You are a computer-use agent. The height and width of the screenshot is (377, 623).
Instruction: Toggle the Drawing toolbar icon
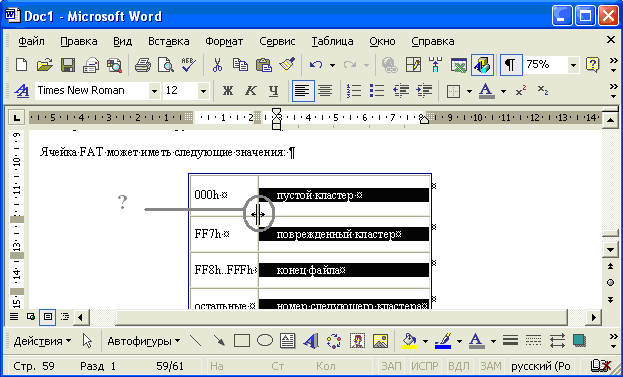click(482, 65)
